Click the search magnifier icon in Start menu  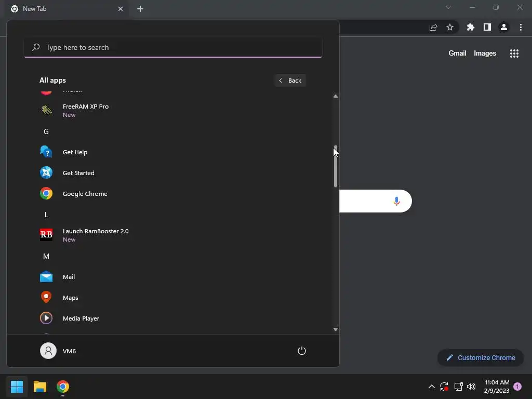36,47
